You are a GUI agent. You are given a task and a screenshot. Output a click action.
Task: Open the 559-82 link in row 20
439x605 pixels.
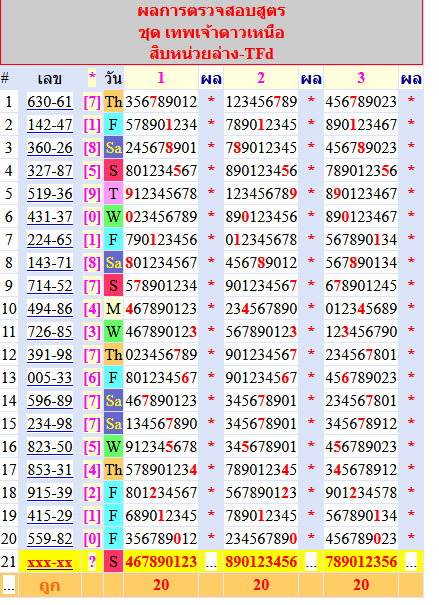(50, 539)
